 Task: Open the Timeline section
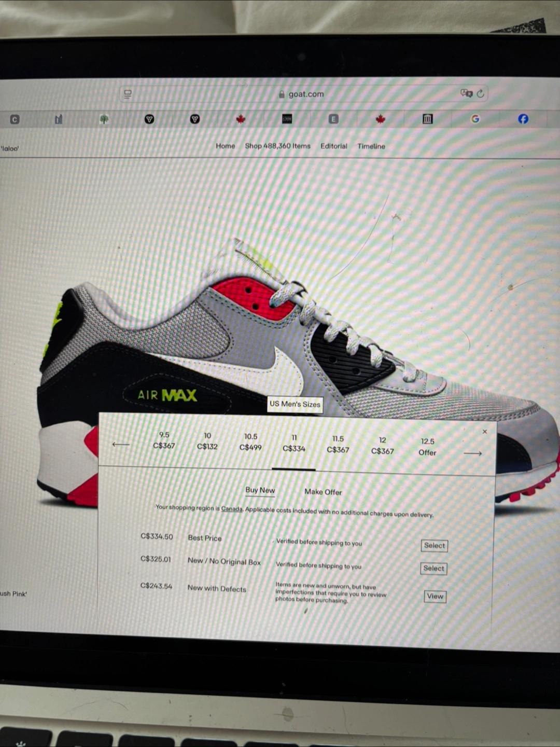371,146
